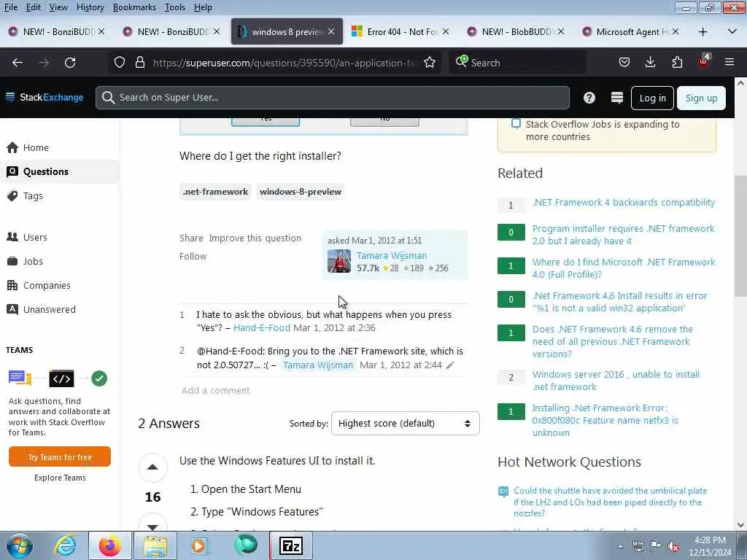Image resolution: width=747 pixels, height=560 pixels.
Task: Switch to 'Microsoft Agent' tab
Action: (x=631, y=32)
